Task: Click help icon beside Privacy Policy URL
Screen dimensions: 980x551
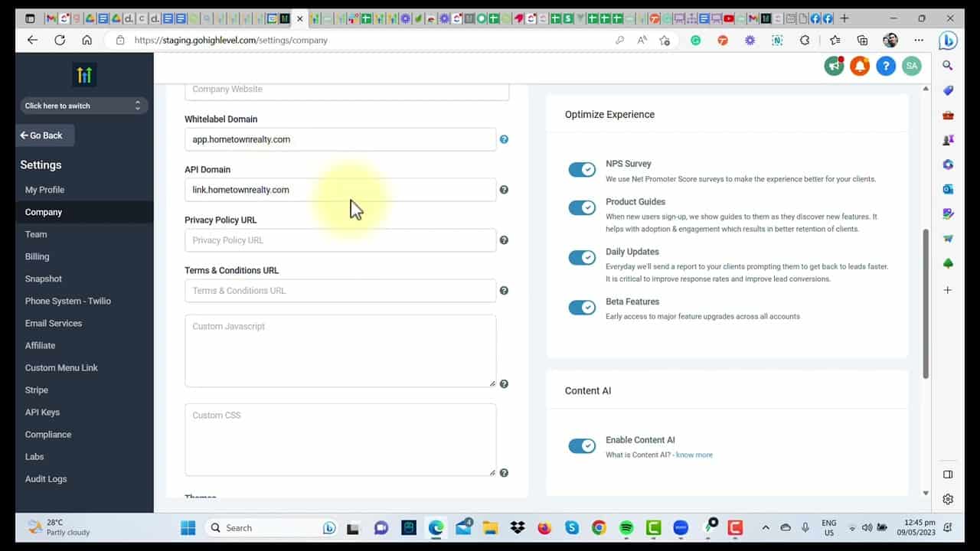Action: [504, 240]
